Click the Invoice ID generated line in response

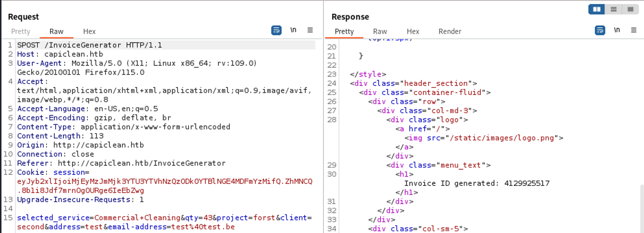click(477, 183)
